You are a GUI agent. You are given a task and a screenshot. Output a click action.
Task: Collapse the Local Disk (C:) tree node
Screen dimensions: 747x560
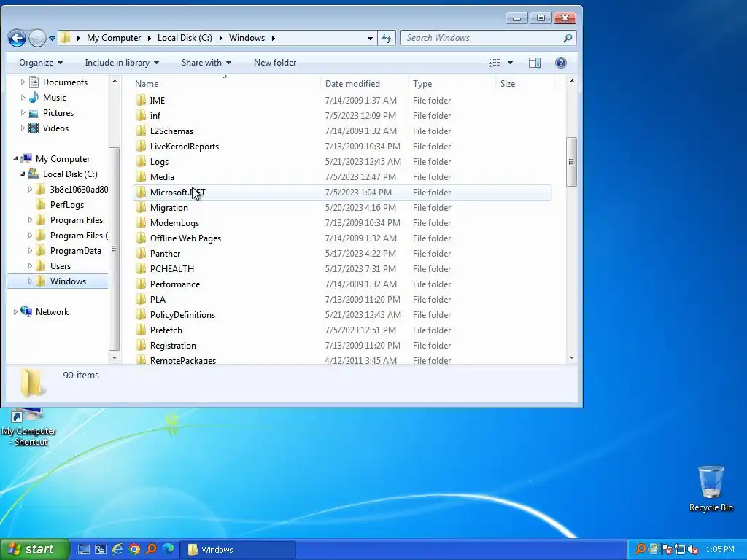(x=23, y=174)
